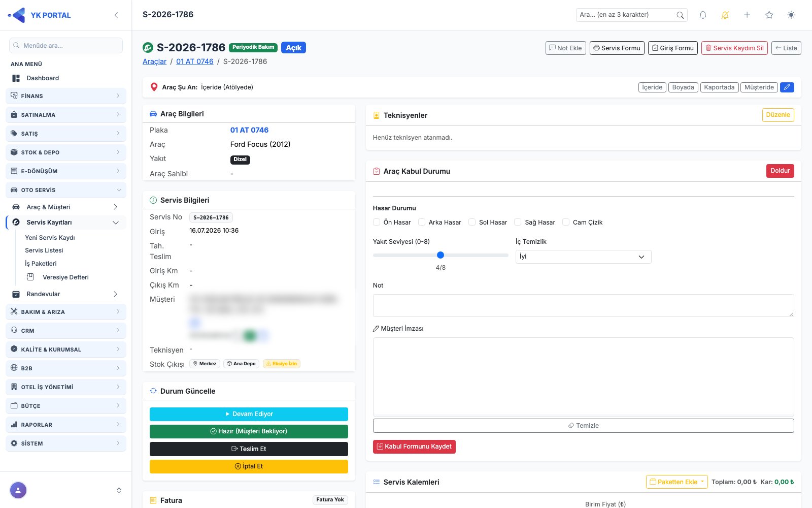Click the Randevular calendar icon
The height and width of the screenshot is (508, 812).
[x=16, y=294]
